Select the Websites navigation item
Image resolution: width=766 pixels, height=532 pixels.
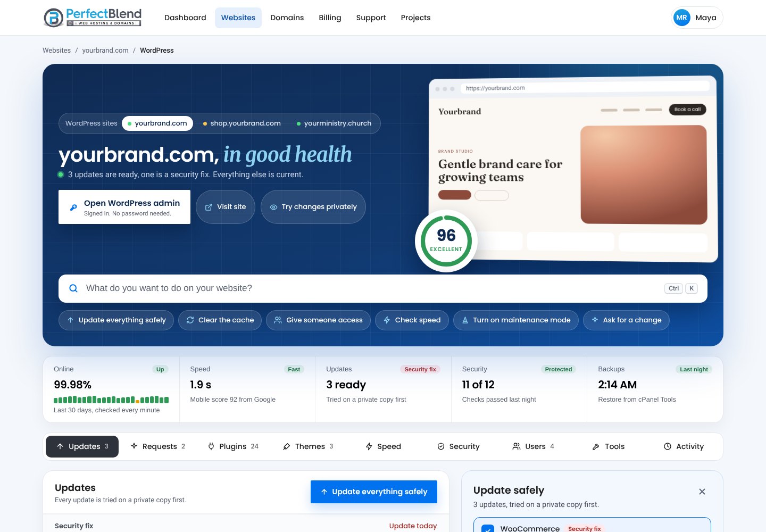click(238, 18)
